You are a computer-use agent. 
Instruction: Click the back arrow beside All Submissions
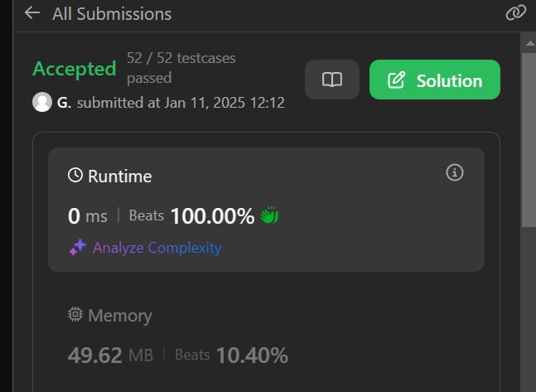point(32,13)
